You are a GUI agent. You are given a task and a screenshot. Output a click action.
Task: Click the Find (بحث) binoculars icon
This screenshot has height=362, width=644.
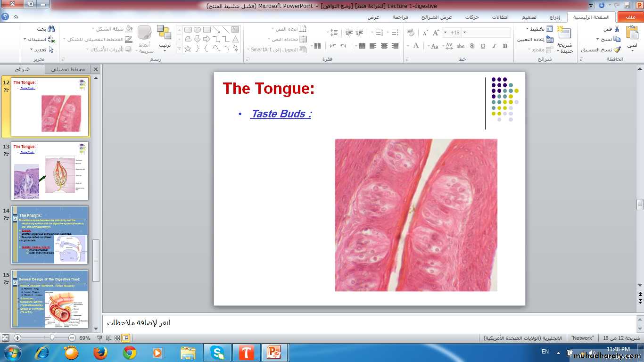click(51, 29)
